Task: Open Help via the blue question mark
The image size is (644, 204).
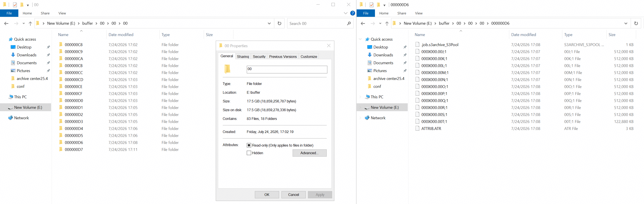Action: click(352, 13)
